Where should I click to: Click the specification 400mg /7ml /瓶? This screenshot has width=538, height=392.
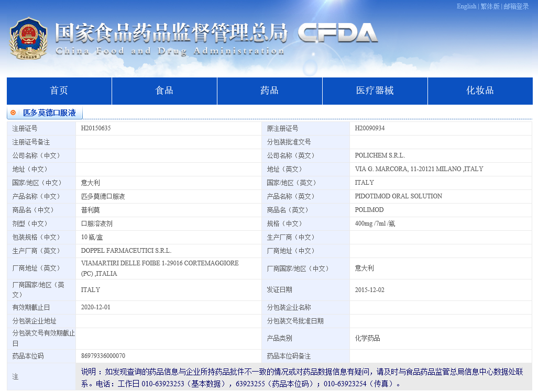pyautogui.click(x=375, y=223)
